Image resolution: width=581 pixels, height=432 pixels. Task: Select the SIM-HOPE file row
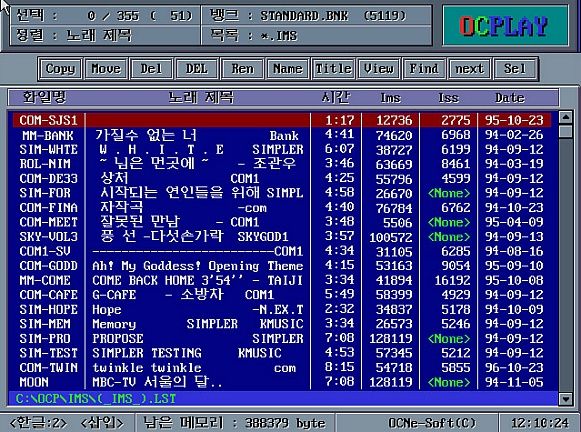[x=282, y=309]
